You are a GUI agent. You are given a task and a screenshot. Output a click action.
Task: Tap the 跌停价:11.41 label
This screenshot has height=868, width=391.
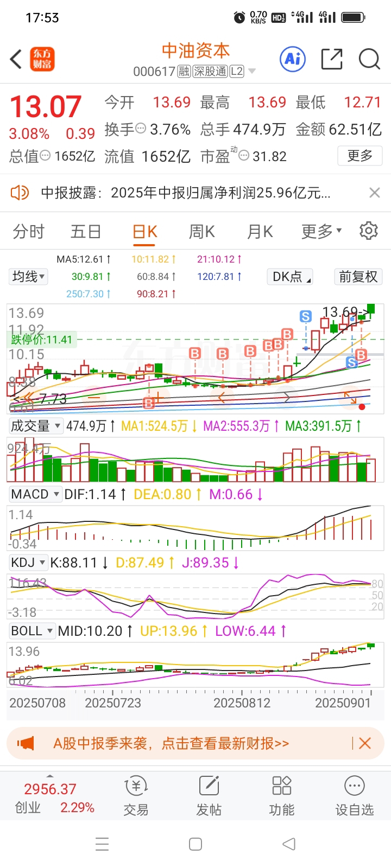point(41,340)
